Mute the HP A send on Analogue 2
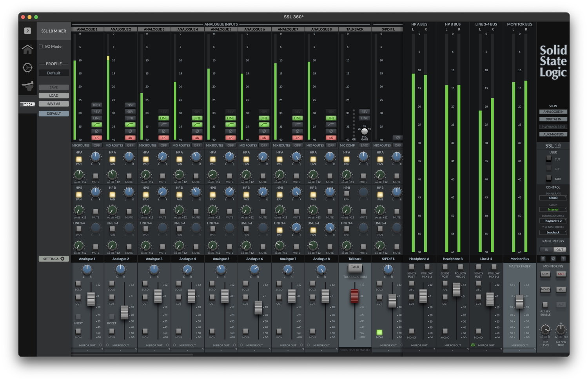 [129, 176]
